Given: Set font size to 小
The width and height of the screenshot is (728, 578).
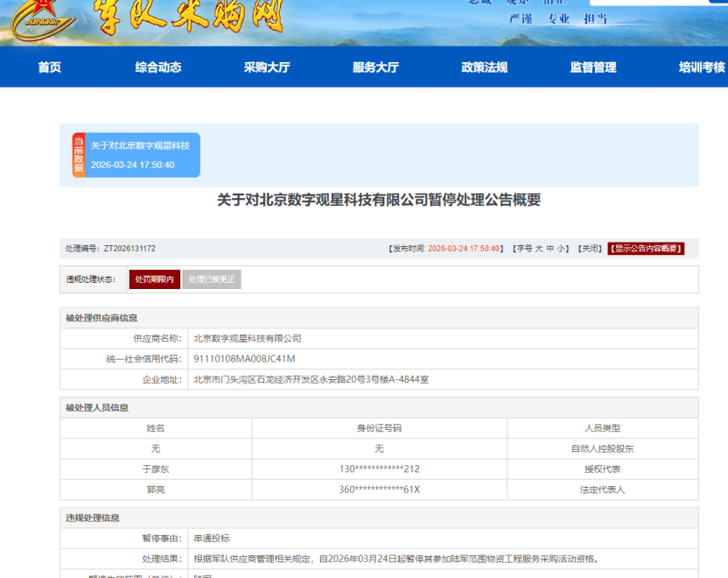Looking at the screenshot, I should 562,249.
